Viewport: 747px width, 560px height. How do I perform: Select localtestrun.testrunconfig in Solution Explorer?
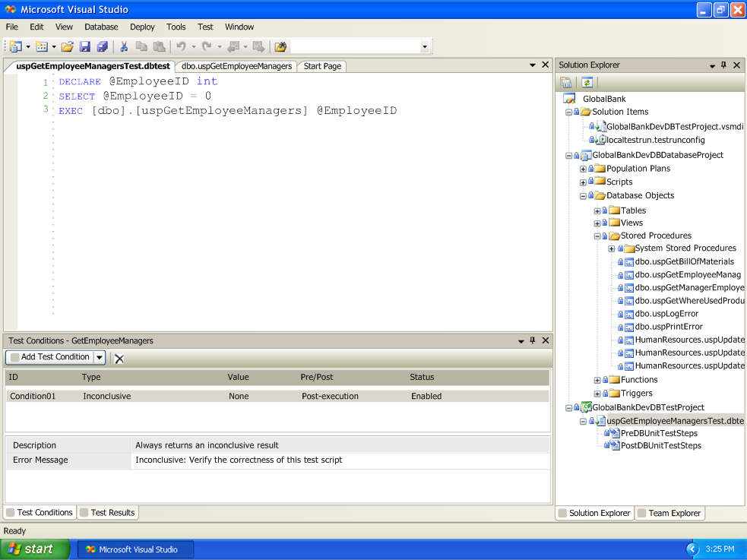(x=655, y=140)
